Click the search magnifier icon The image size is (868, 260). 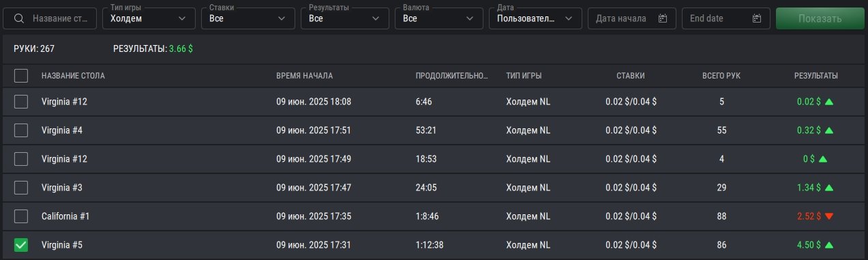tap(19, 18)
